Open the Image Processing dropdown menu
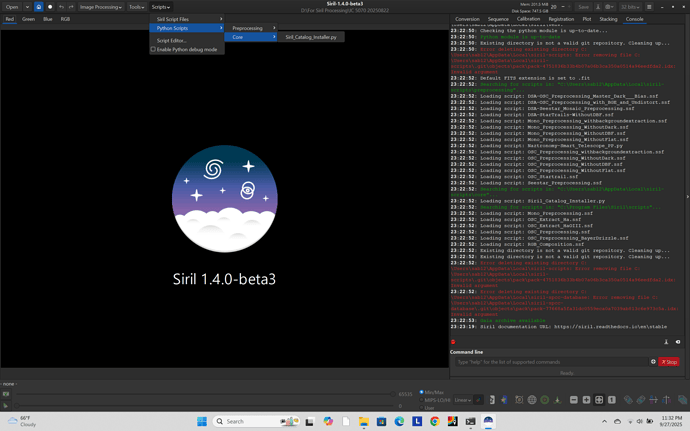Viewport: 690px width, 431px height. coord(100,7)
